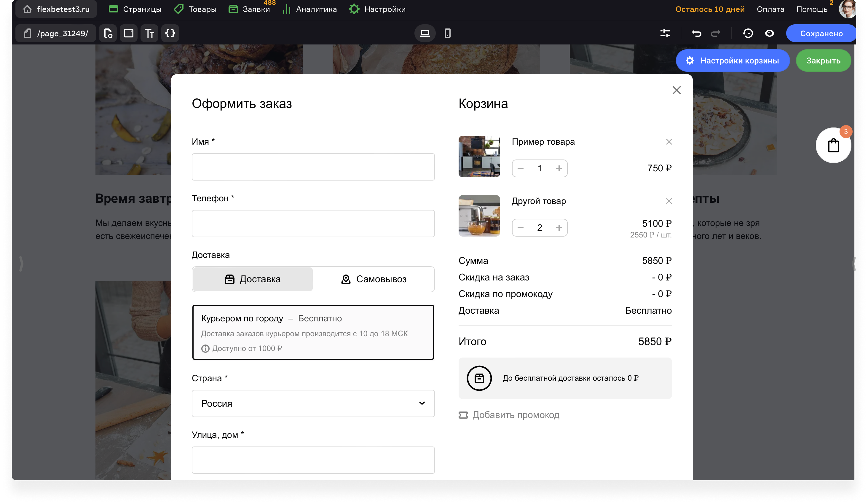Image resolution: width=868 pixels, height=504 pixels.
Task: Open the sliders adjustments icon
Action: [665, 34]
